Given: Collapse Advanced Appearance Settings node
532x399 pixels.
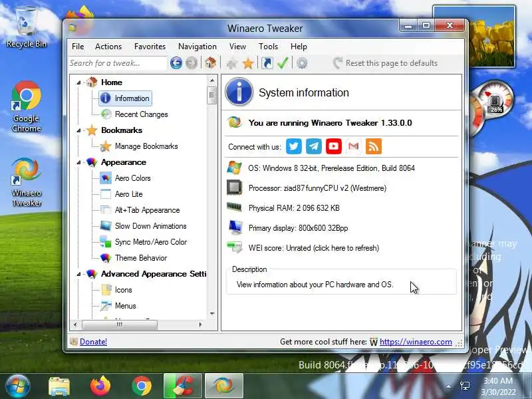Looking at the screenshot, I should (x=78, y=274).
